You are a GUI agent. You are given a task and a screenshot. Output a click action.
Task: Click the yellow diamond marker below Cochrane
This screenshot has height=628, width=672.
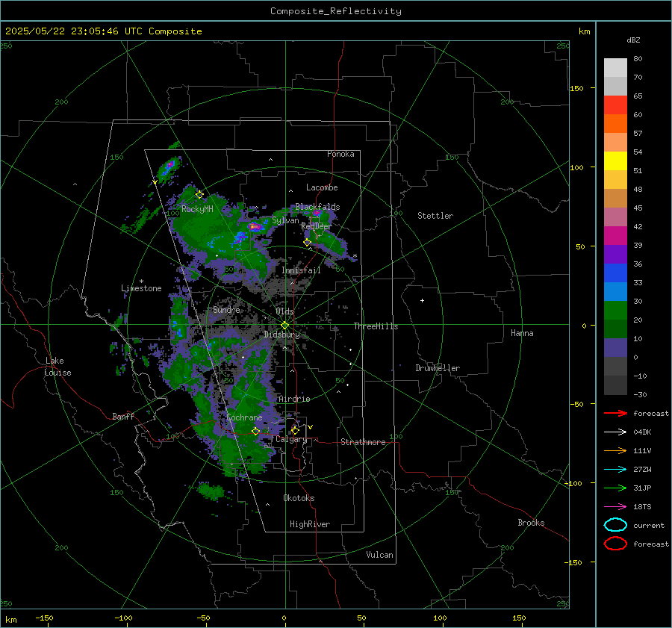(x=255, y=432)
